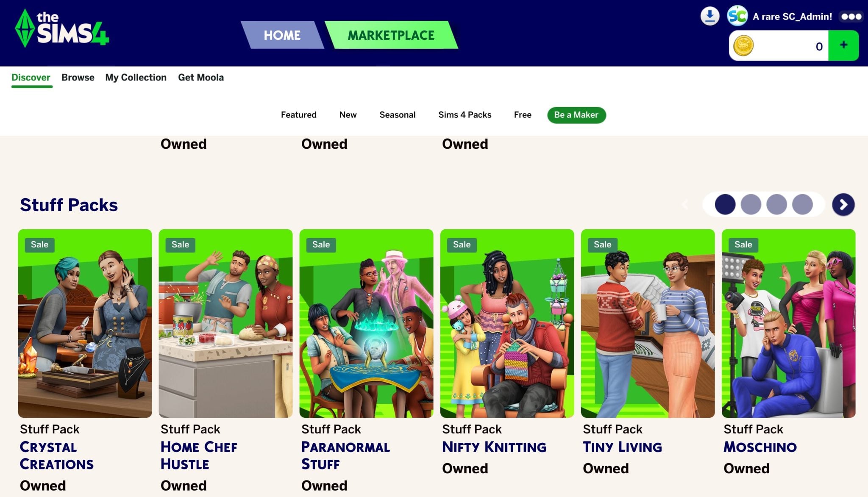Image resolution: width=868 pixels, height=497 pixels.
Task: Click the Be a Maker button
Action: (576, 115)
